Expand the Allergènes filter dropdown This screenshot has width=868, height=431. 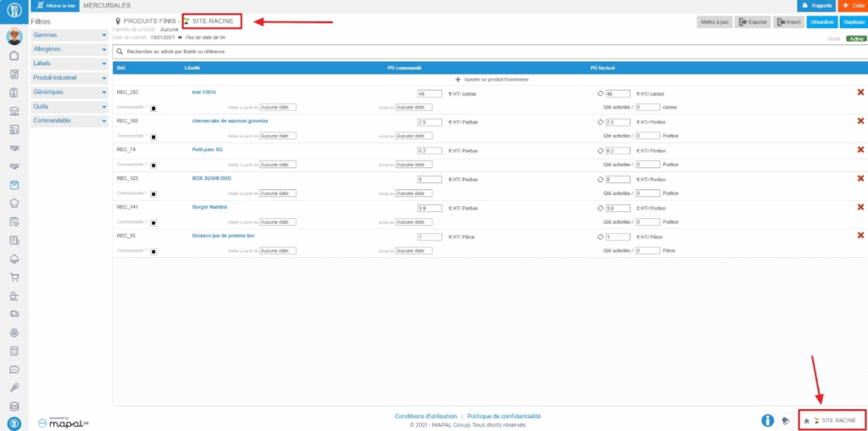click(103, 49)
